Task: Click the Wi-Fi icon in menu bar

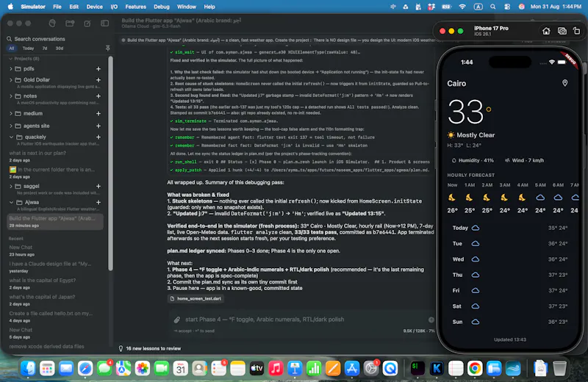Action: click(462, 7)
